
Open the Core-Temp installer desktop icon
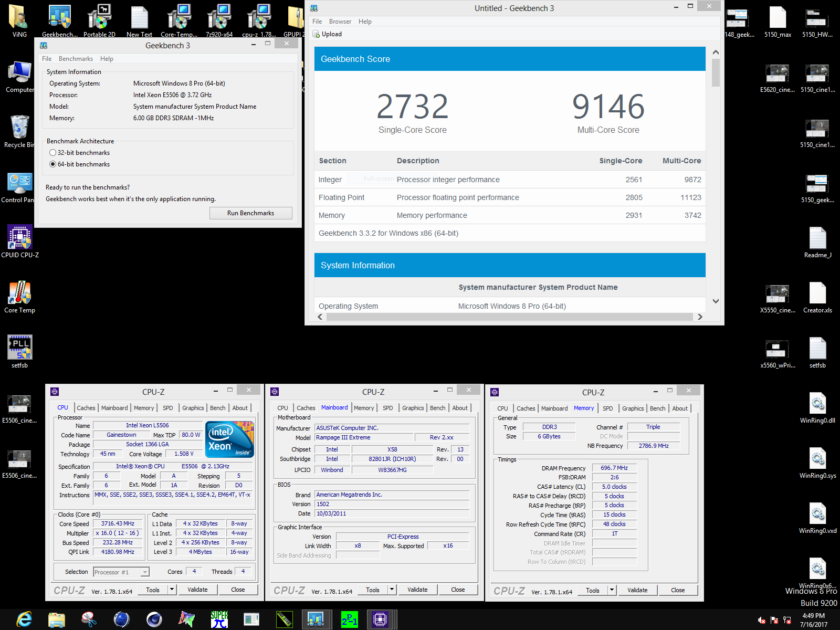click(179, 20)
